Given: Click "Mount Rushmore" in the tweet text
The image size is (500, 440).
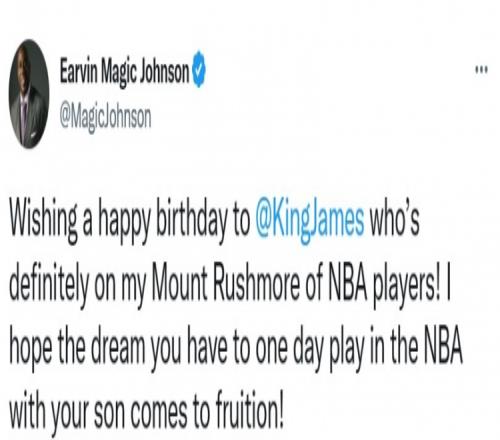Looking at the screenshot, I should (x=226, y=285).
